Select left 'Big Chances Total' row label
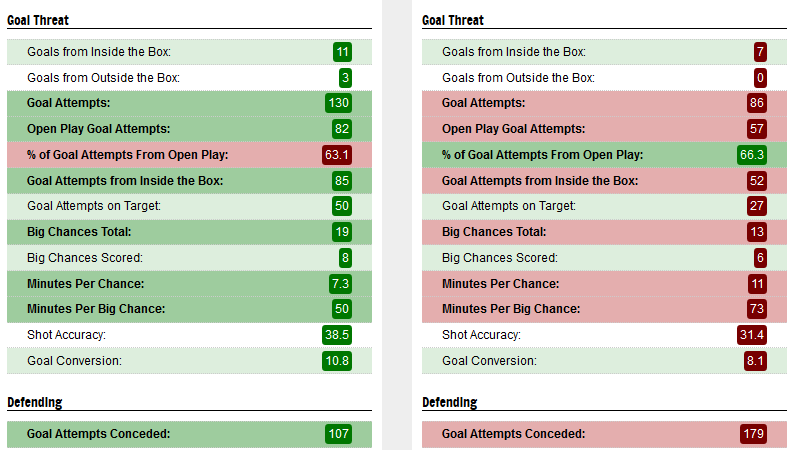Screen dimensions: 796x450 79,232
